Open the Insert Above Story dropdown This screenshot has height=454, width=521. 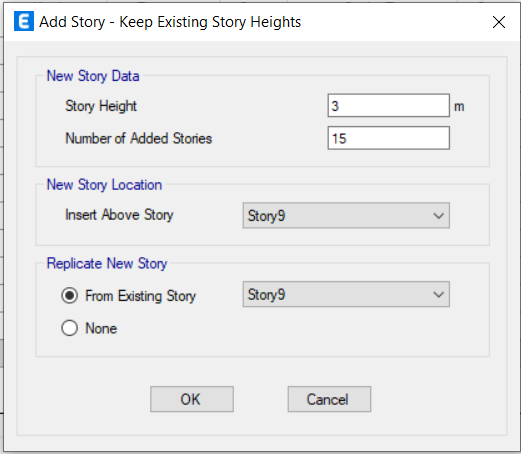click(346, 215)
